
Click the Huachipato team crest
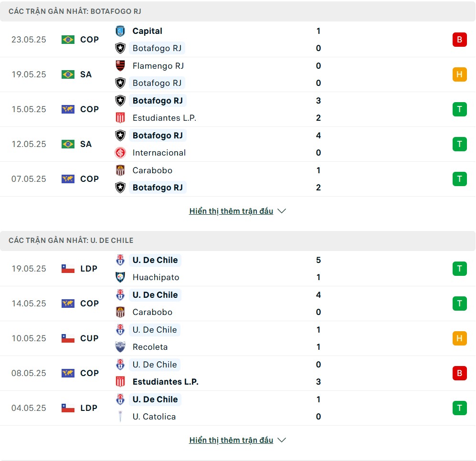click(x=120, y=277)
